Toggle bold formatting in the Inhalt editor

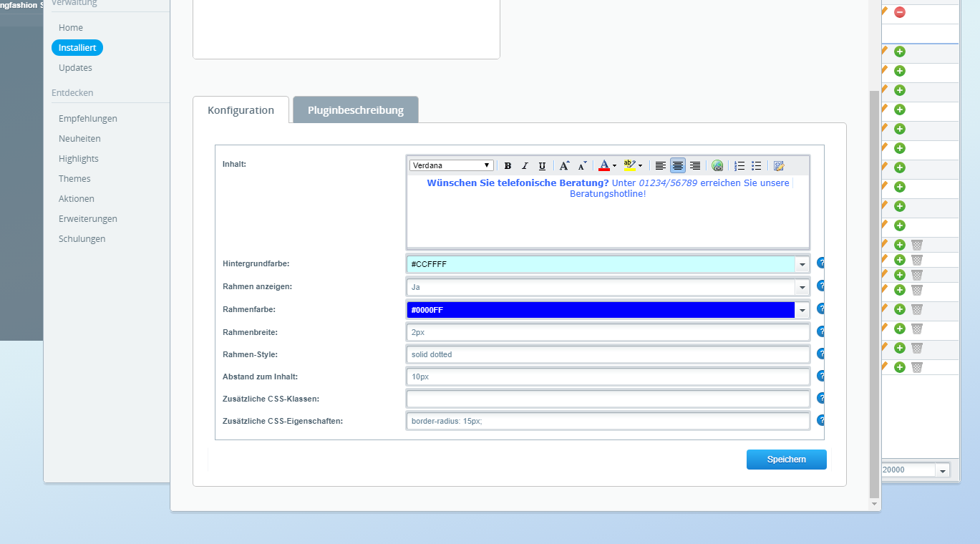pyautogui.click(x=508, y=166)
